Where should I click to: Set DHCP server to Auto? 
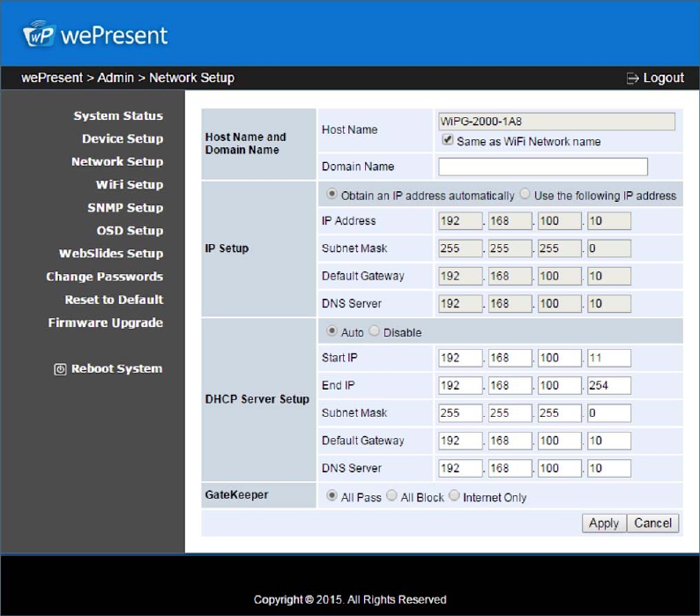[331, 330]
